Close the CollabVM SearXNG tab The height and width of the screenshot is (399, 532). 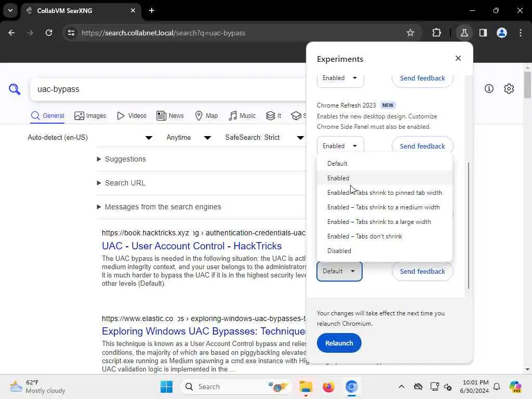133,10
